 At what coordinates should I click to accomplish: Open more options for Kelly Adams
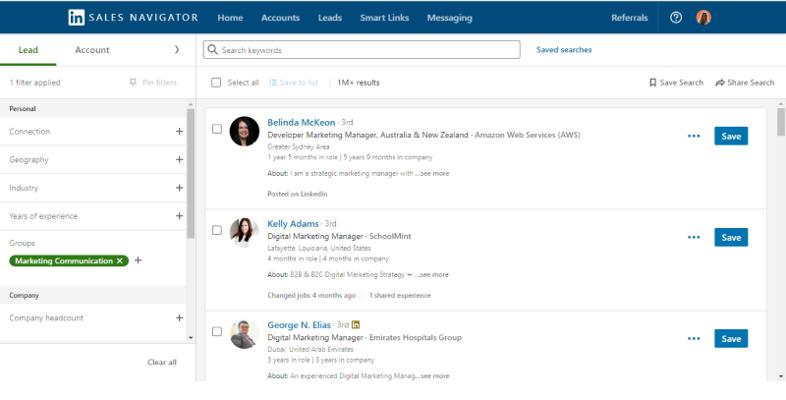694,238
